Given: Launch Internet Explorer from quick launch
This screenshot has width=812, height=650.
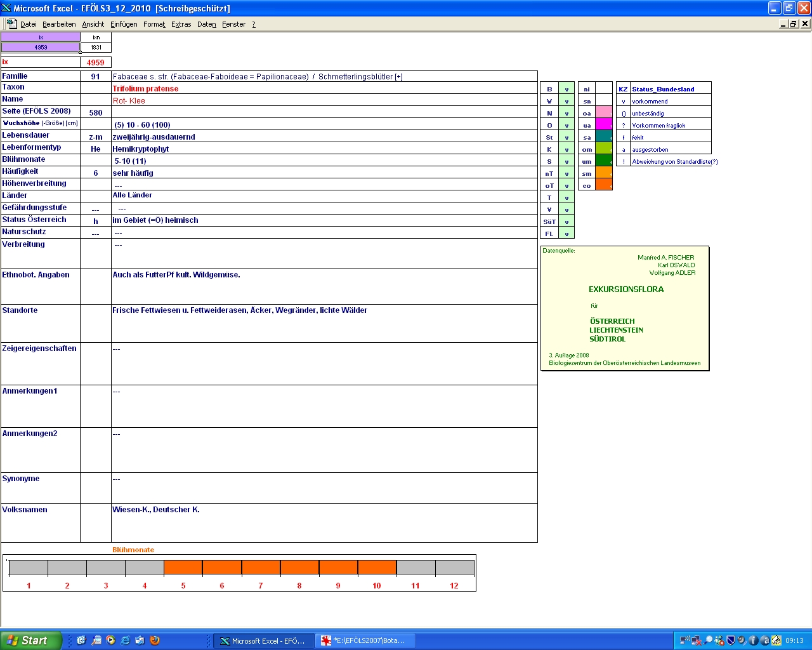Looking at the screenshot, I should click(126, 640).
